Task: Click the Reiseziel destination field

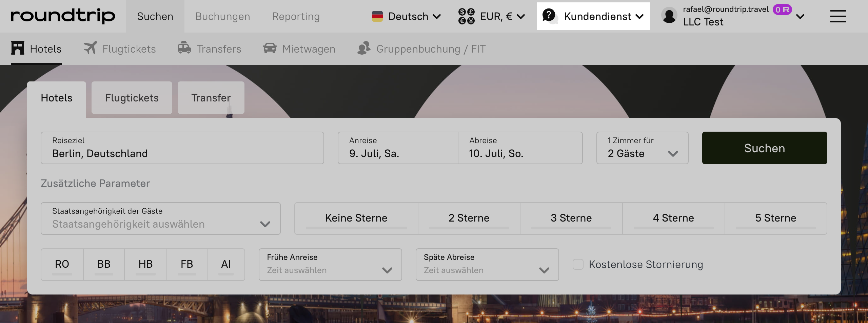Action: pos(182,148)
